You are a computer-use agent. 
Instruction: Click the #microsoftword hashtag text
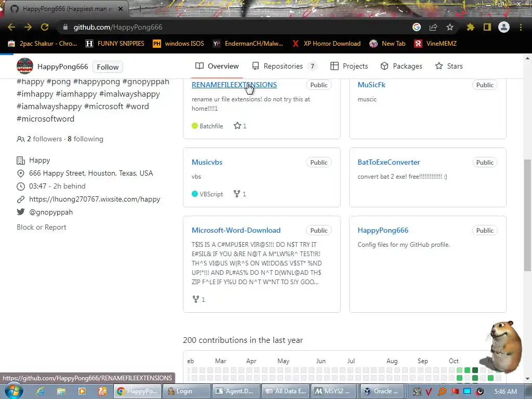coord(46,119)
